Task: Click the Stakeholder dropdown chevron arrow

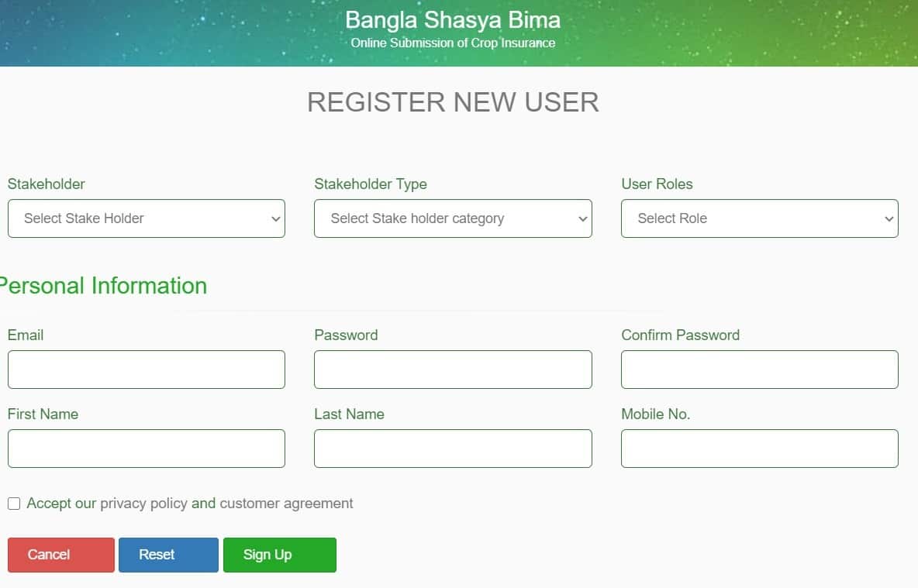Action: coord(277,218)
